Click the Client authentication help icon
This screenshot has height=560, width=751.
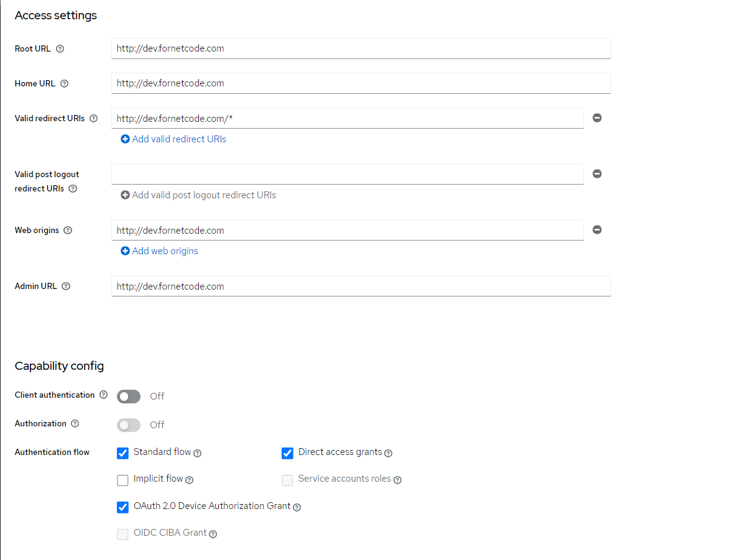(x=104, y=395)
